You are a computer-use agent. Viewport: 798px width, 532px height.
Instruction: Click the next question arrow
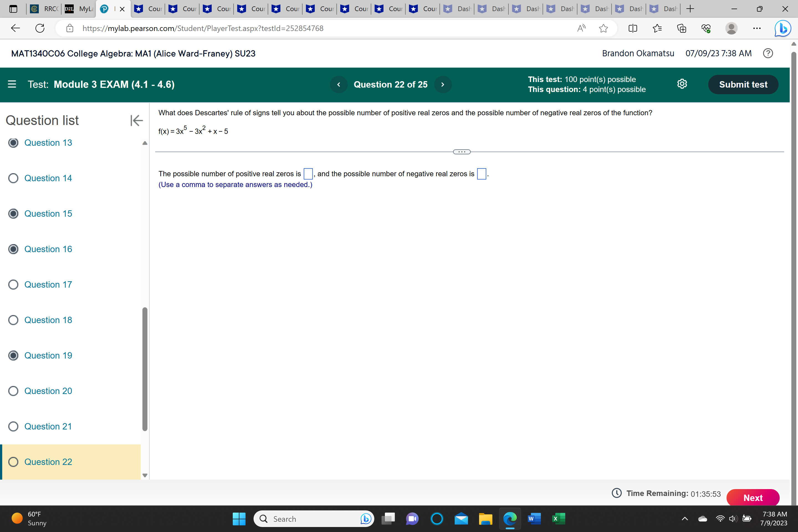(443, 84)
